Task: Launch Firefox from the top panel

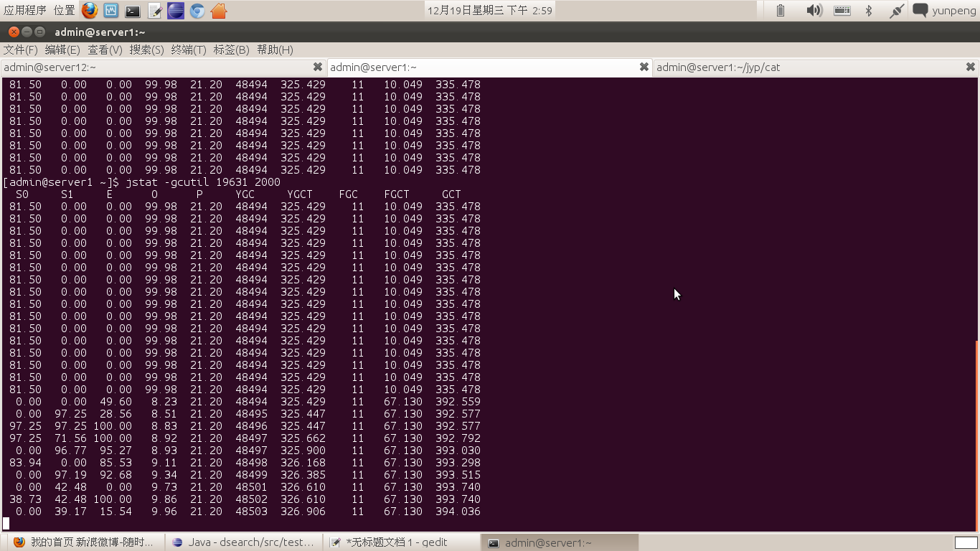Action: coord(89,11)
